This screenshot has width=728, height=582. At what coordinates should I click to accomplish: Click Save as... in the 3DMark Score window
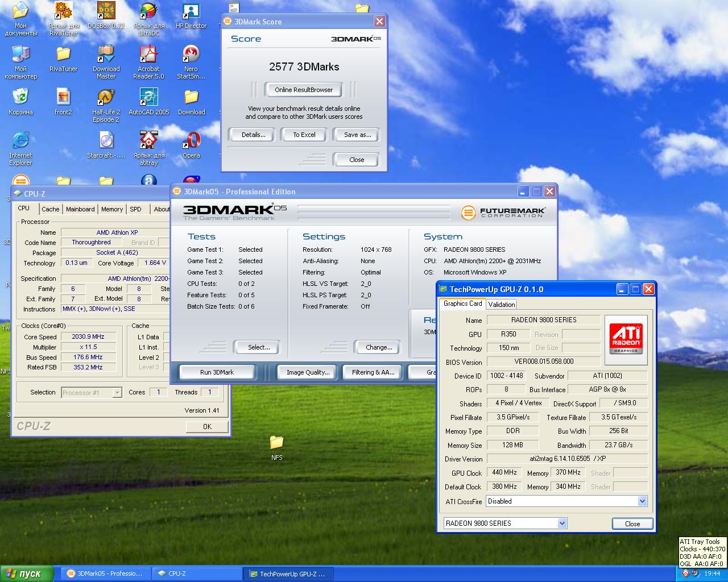357,135
